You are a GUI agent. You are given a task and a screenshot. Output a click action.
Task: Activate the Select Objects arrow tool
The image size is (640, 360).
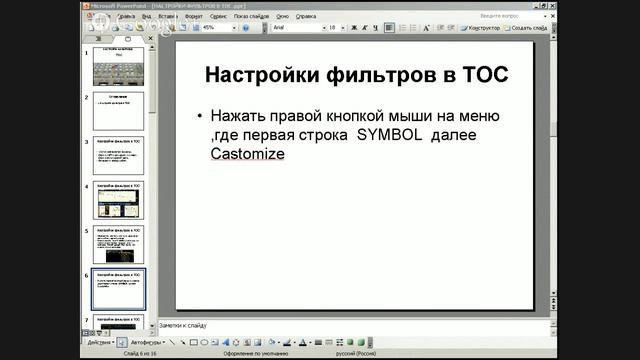(x=121, y=342)
